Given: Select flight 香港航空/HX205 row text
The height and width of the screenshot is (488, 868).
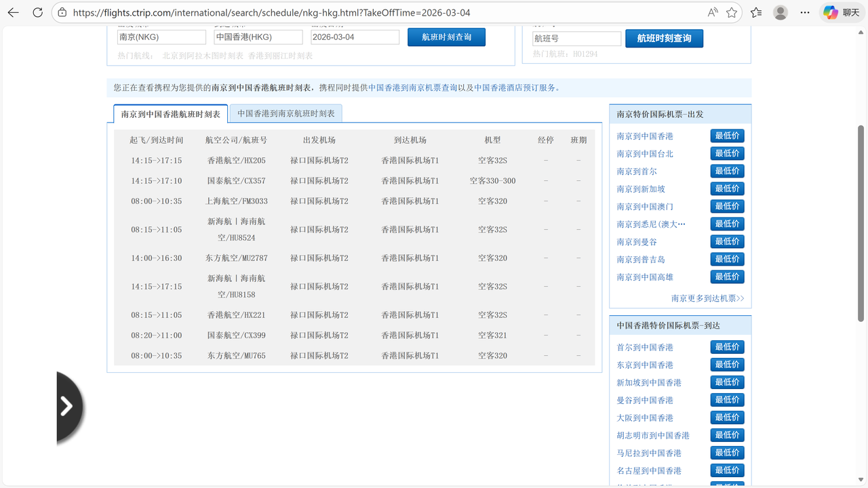Looking at the screenshot, I should point(237,161).
